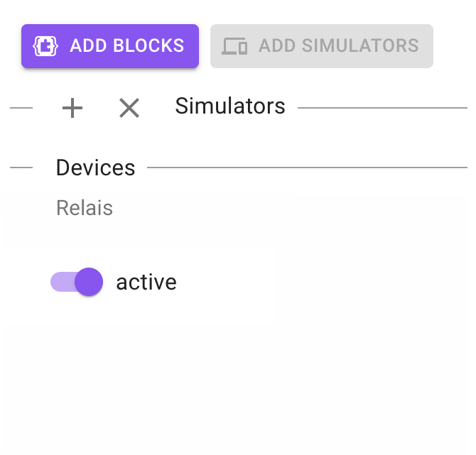The height and width of the screenshot is (455, 476).
Task: Click the short line left of the plus icon
Action: [x=21, y=108]
